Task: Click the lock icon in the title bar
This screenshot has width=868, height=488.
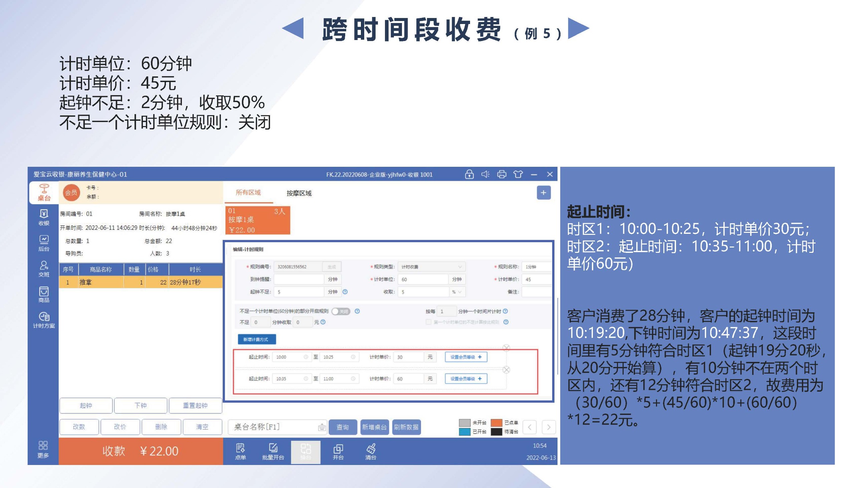Action: 470,174
